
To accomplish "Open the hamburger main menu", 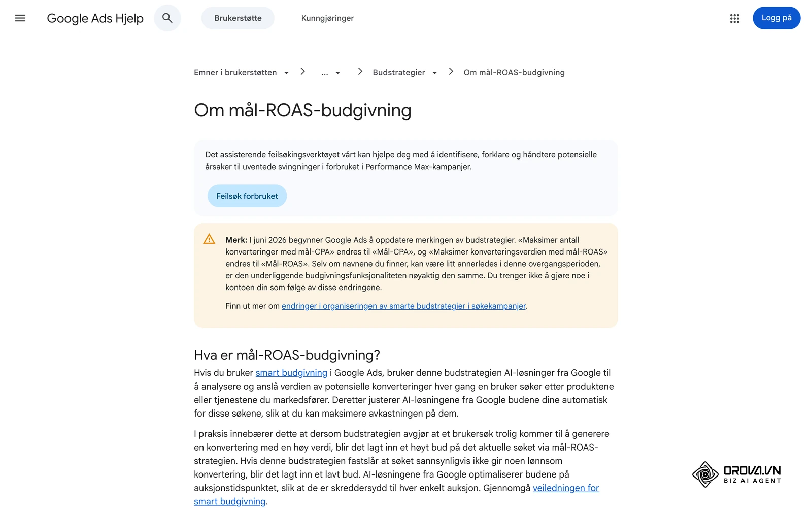I will pyautogui.click(x=20, y=18).
